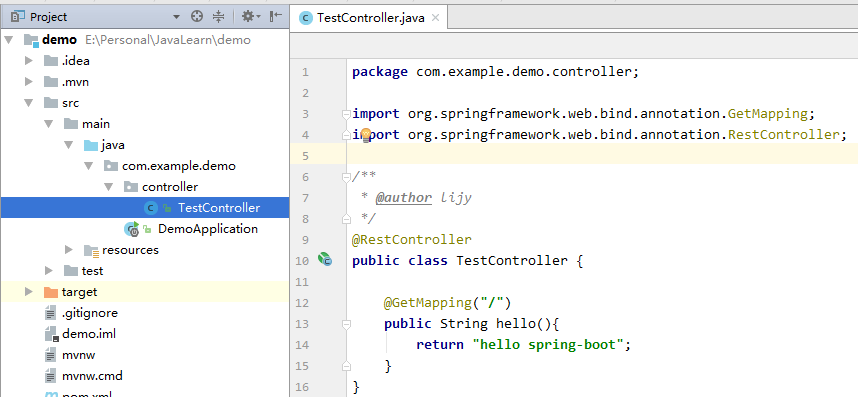Click the orange target folder icon

tap(51, 292)
